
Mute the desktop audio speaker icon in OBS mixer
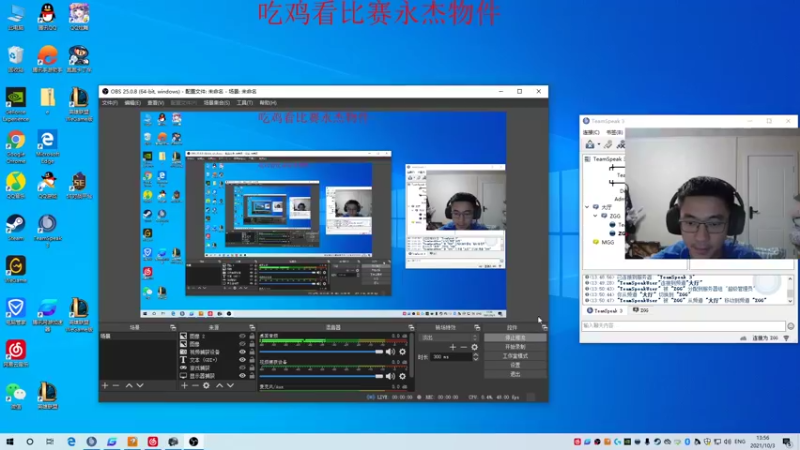coord(390,352)
